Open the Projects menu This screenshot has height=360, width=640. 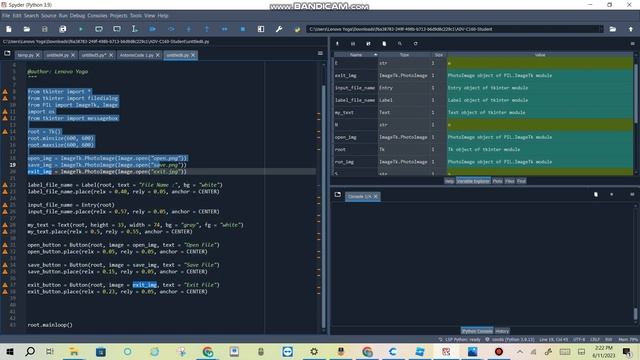(x=118, y=16)
